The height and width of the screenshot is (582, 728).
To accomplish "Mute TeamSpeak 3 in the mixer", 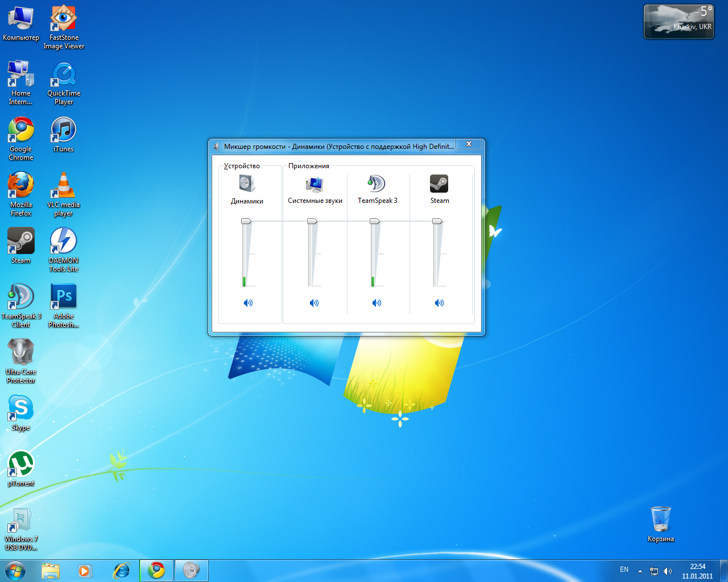I will [377, 303].
